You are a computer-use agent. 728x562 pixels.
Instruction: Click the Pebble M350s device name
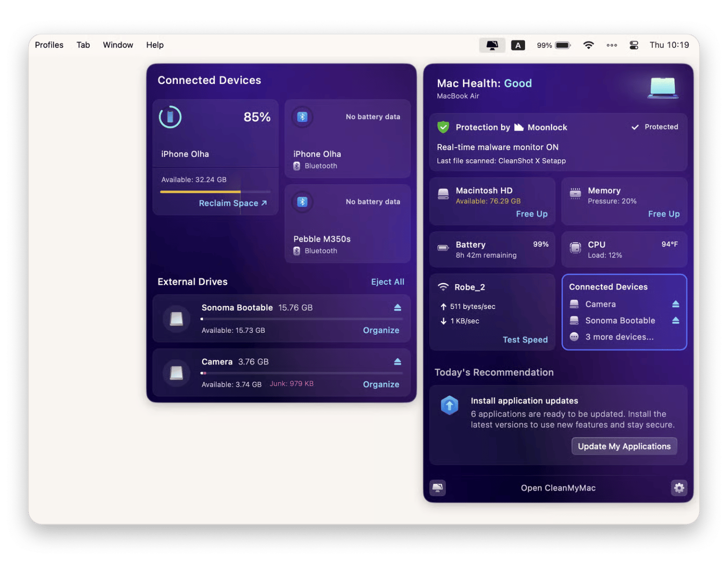tap(322, 239)
